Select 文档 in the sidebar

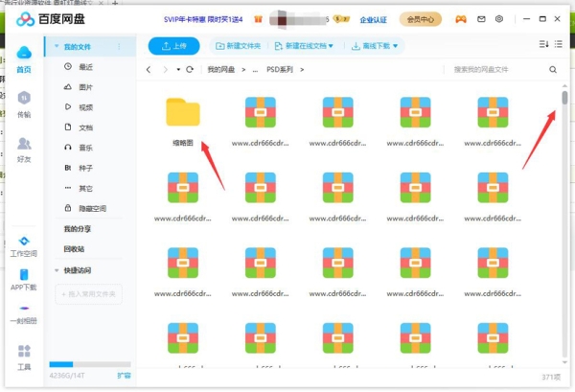(85, 127)
